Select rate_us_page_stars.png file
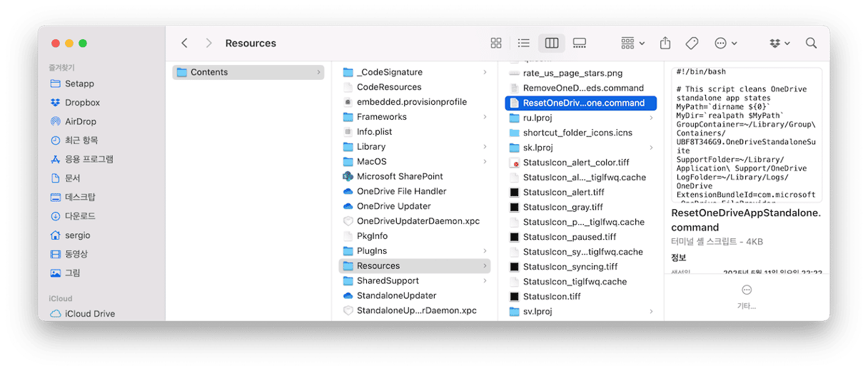868x371 pixels. pyautogui.click(x=581, y=73)
